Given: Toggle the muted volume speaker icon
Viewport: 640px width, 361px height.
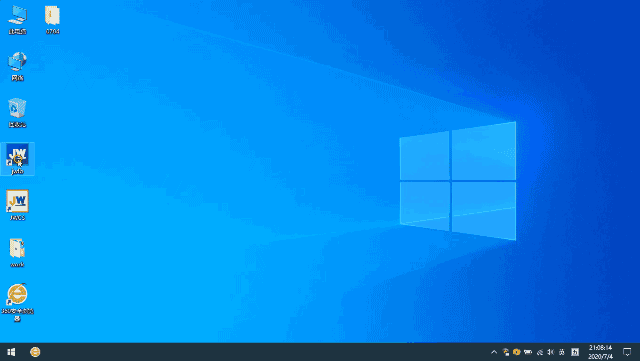Looking at the screenshot, I should click(x=551, y=352).
